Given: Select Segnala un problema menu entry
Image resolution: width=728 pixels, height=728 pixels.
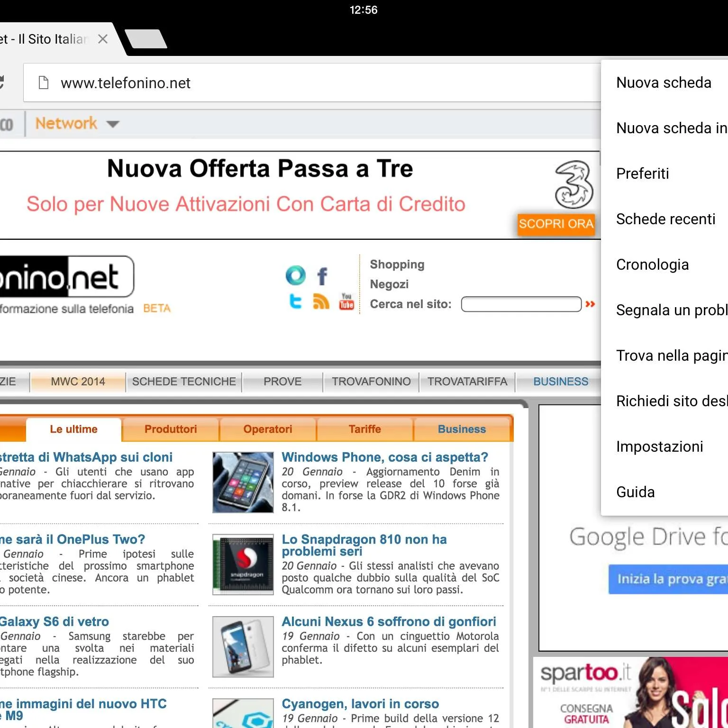Looking at the screenshot, I should click(664, 310).
